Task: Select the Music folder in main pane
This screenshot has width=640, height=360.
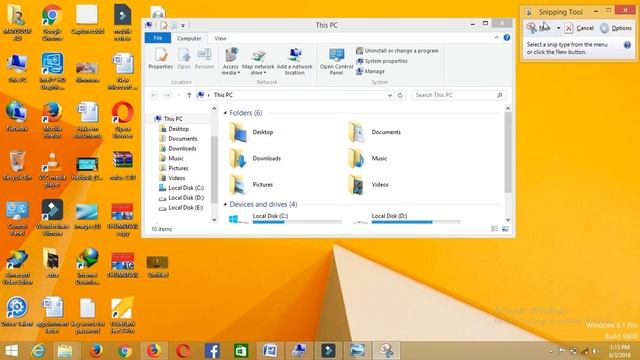Action: tap(367, 158)
